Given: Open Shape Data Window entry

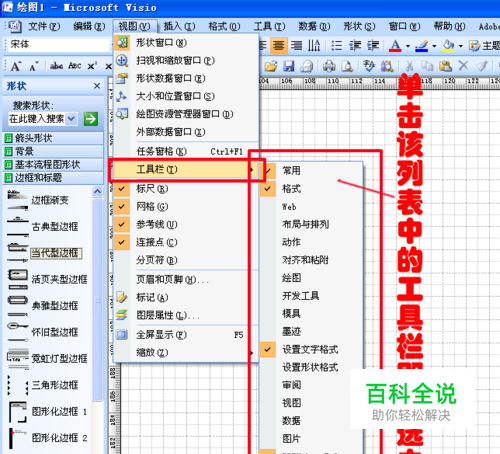Looking at the screenshot, I should click(x=186, y=78).
